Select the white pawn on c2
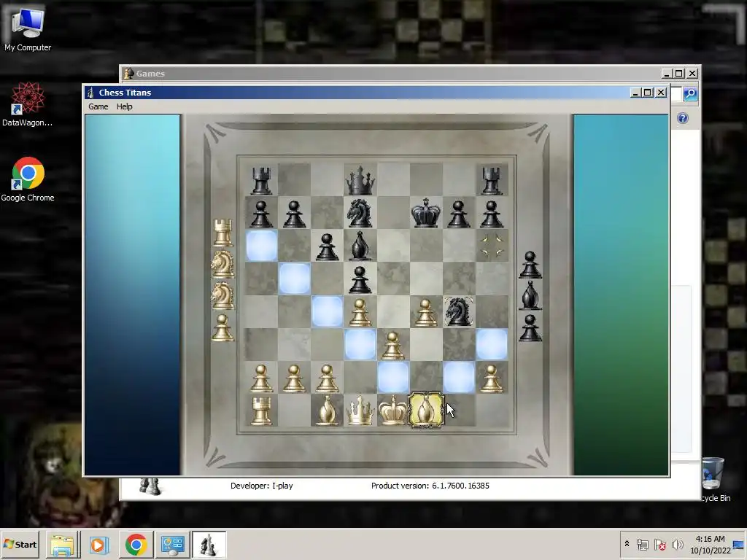This screenshot has width=747, height=560. [x=328, y=377]
